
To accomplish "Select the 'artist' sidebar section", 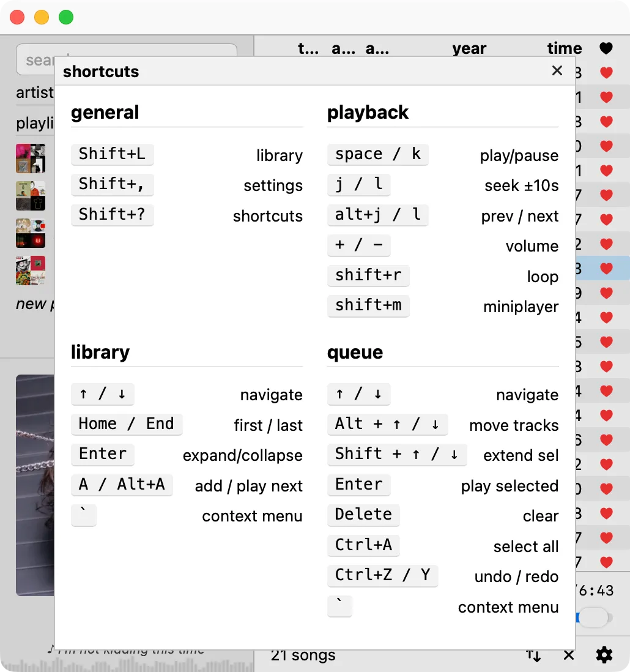I will click(x=35, y=92).
